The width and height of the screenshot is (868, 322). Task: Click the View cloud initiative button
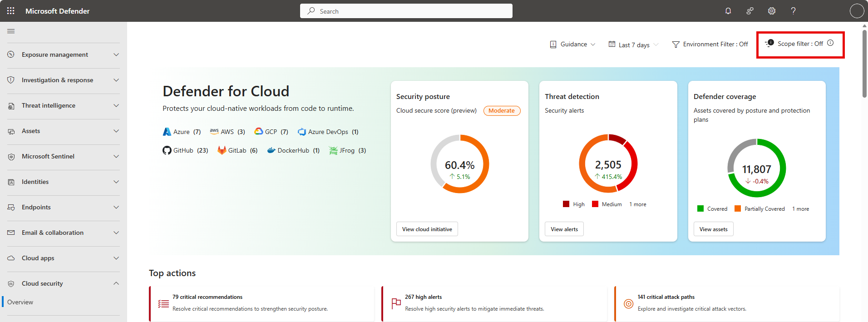pos(427,229)
